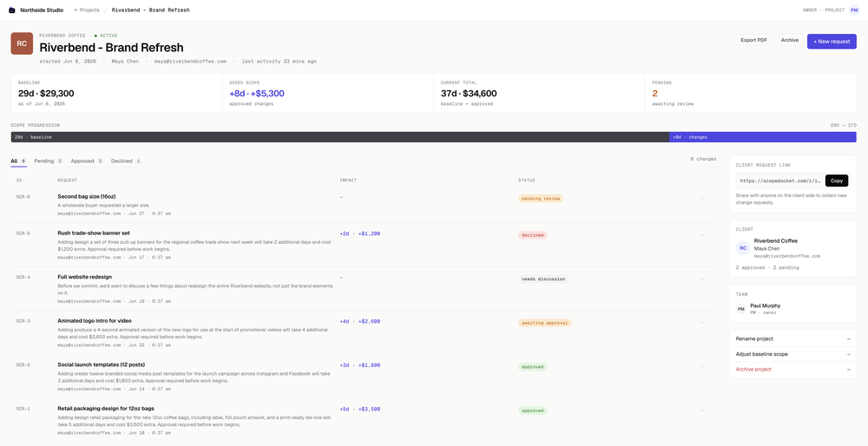Click the Current Total '37d · $34,600' stat

[x=469, y=94]
